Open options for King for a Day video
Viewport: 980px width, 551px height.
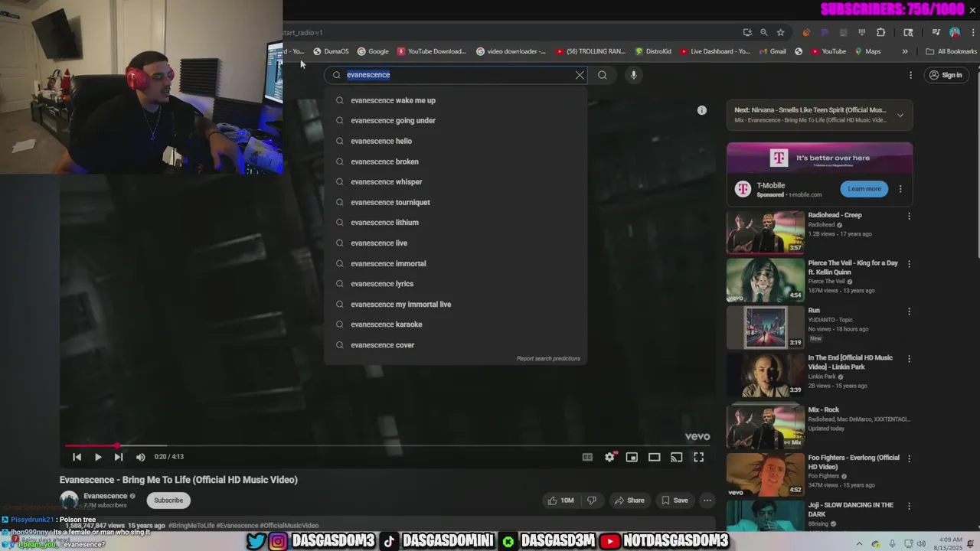point(909,264)
